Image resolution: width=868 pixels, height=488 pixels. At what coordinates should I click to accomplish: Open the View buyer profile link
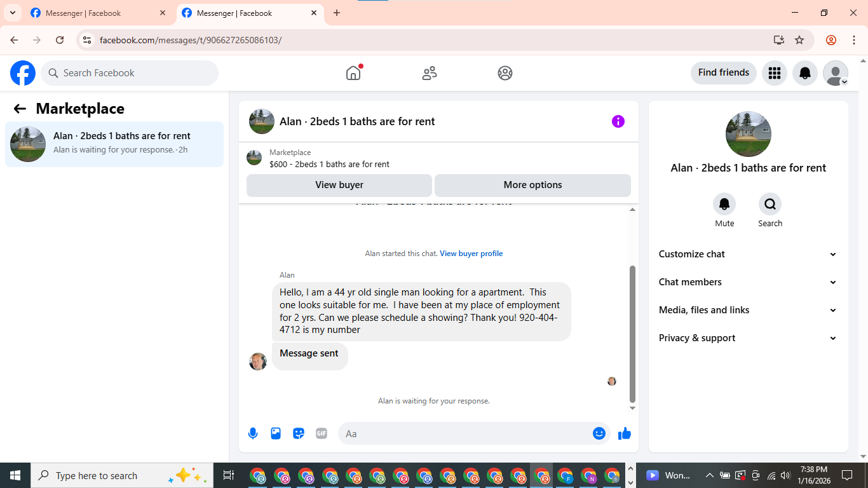[471, 254]
